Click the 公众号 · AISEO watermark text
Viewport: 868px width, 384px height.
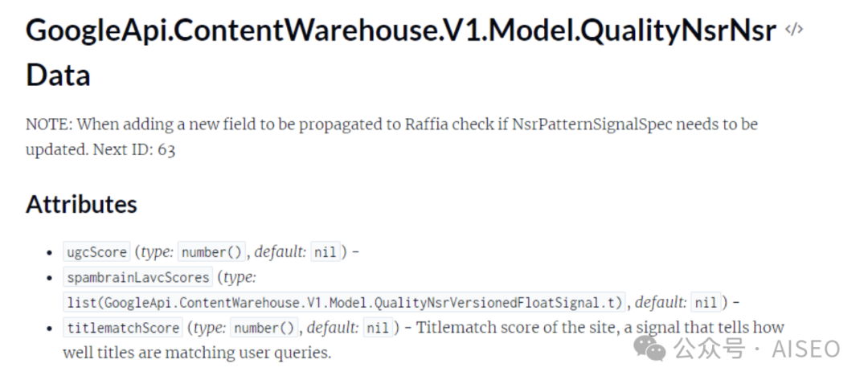click(757, 349)
